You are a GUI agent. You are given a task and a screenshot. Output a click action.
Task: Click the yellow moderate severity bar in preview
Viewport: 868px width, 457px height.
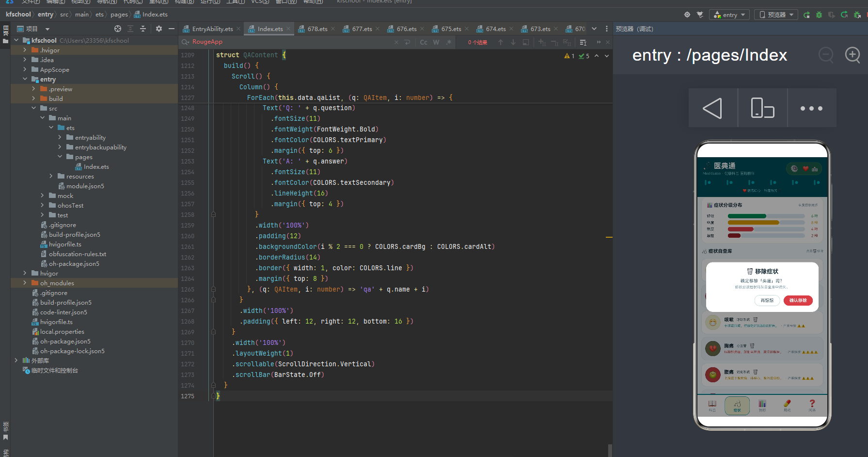(x=753, y=223)
